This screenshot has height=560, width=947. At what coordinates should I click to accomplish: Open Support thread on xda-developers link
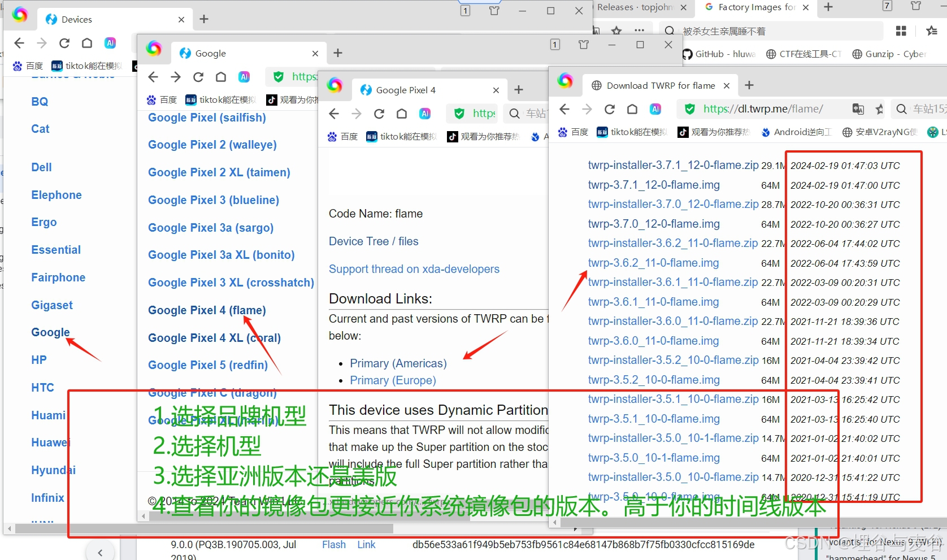pos(414,269)
